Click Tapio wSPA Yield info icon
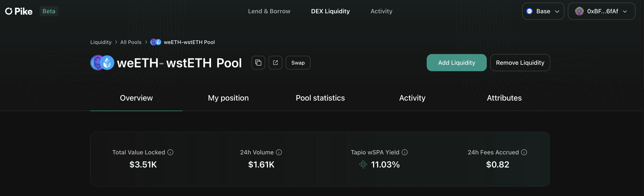The height and width of the screenshot is (196, 644). coord(404,152)
